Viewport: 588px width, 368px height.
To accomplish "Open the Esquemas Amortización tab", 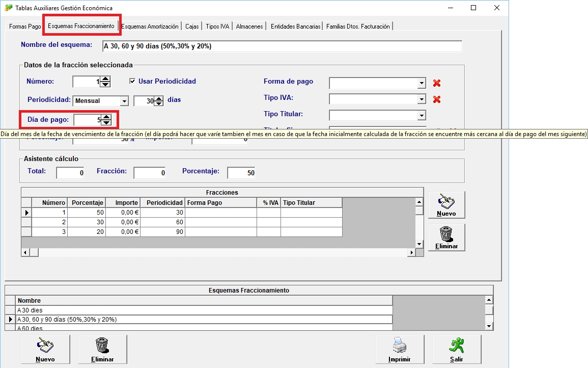I will (x=150, y=27).
